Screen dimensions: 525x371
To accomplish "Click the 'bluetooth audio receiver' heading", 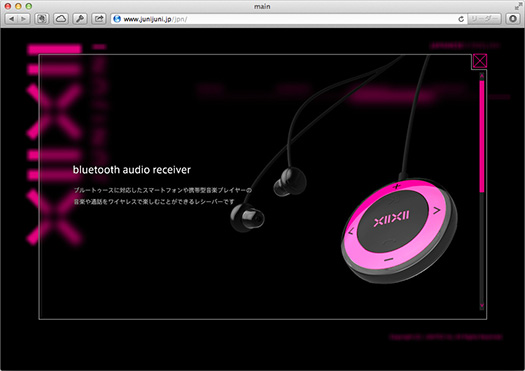I will pyautogui.click(x=132, y=170).
